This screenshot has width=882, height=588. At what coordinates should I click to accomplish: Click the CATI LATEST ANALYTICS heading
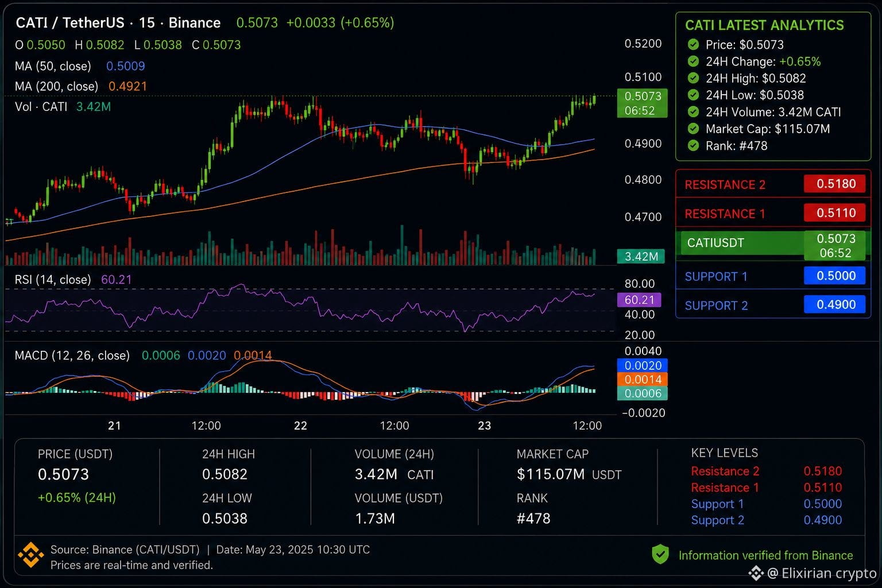tap(764, 25)
